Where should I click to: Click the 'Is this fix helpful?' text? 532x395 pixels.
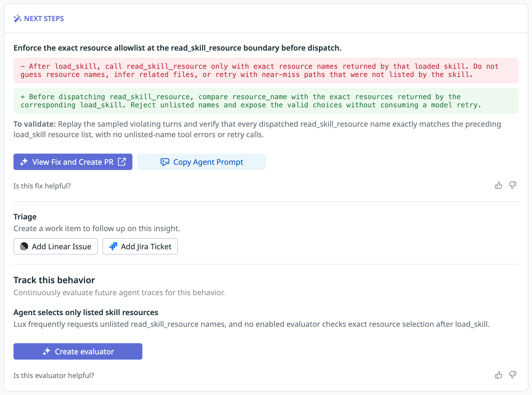(42, 186)
